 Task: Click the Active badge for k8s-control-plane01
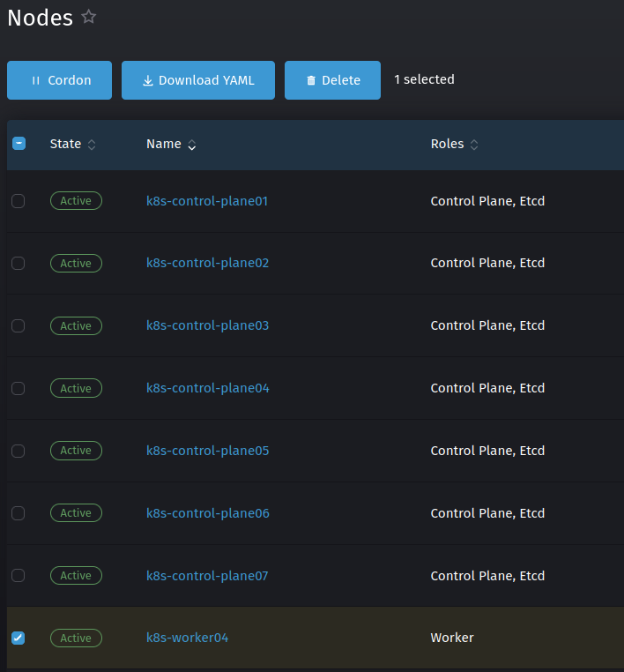[x=76, y=200]
